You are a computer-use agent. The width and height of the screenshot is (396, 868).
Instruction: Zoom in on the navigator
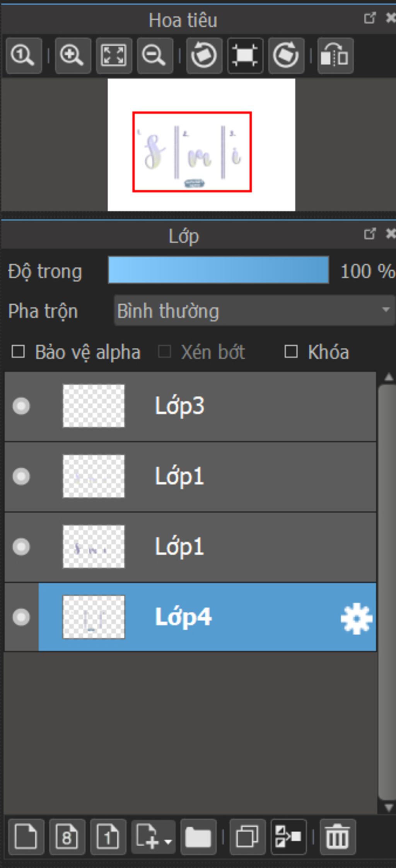pos(72,55)
